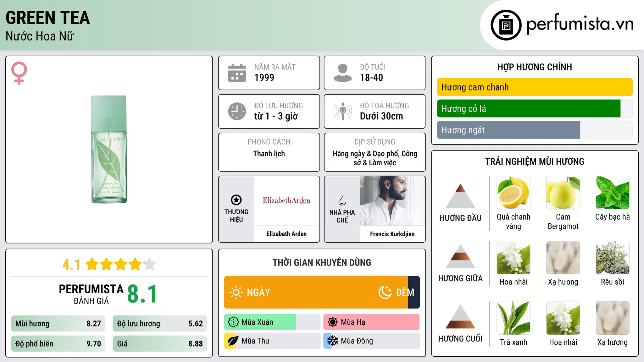Click the pink female gender symbol
The width and height of the screenshot is (644, 362).
(x=19, y=73)
